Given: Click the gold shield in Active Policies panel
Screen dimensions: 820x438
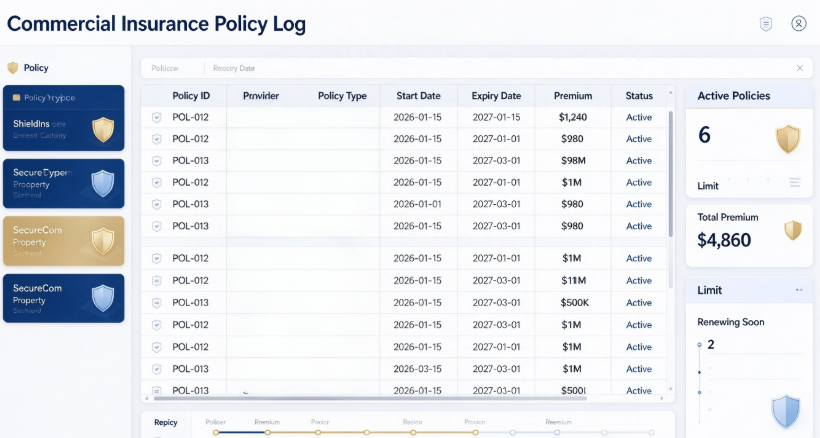Looking at the screenshot, I should pyautogui.click(x=788, y=139).
